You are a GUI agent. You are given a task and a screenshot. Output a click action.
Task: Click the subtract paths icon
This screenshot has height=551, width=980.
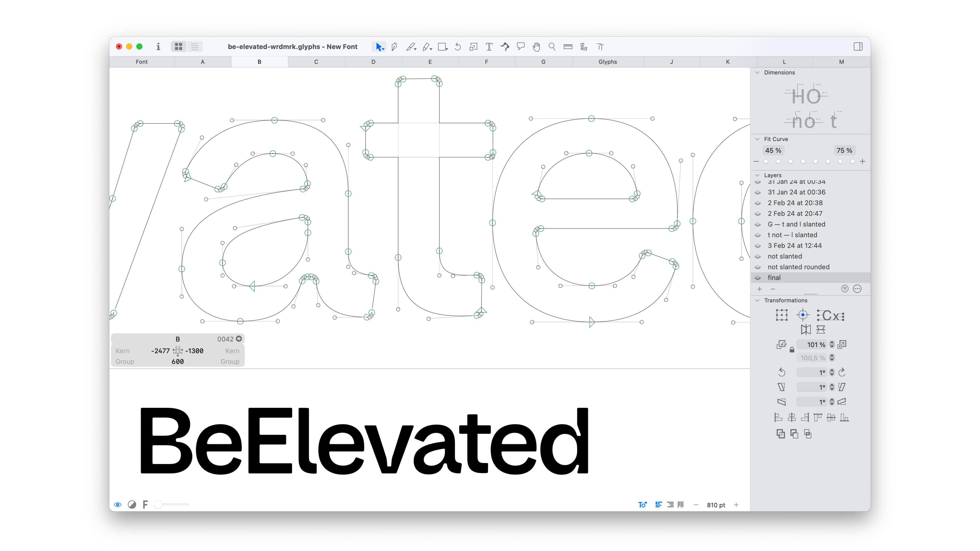click(794, 434)
